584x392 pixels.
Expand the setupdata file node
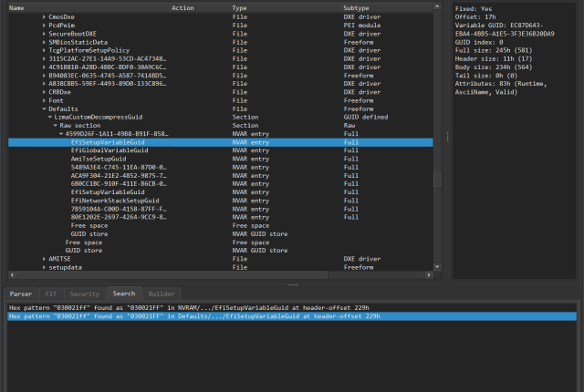pos(44,267)
